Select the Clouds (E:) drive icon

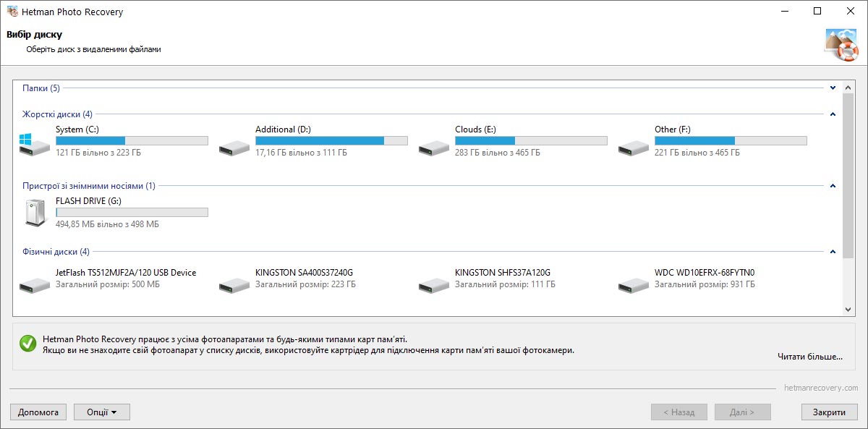pos(434,148)
